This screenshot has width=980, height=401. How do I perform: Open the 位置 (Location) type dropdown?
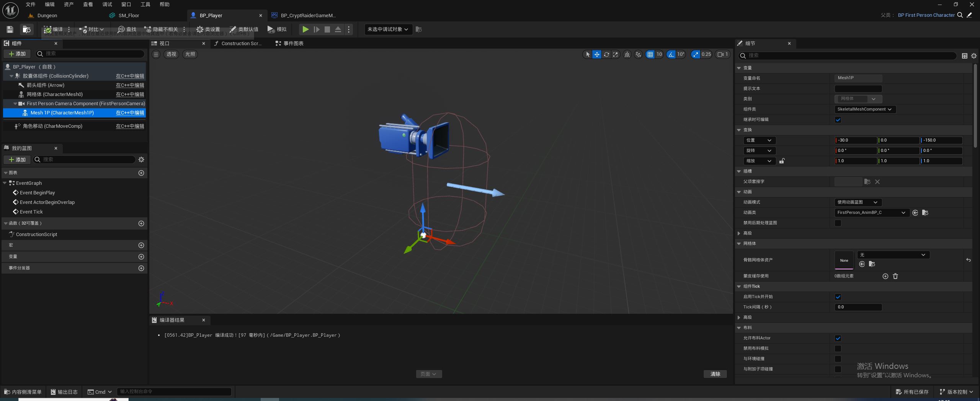759,140
